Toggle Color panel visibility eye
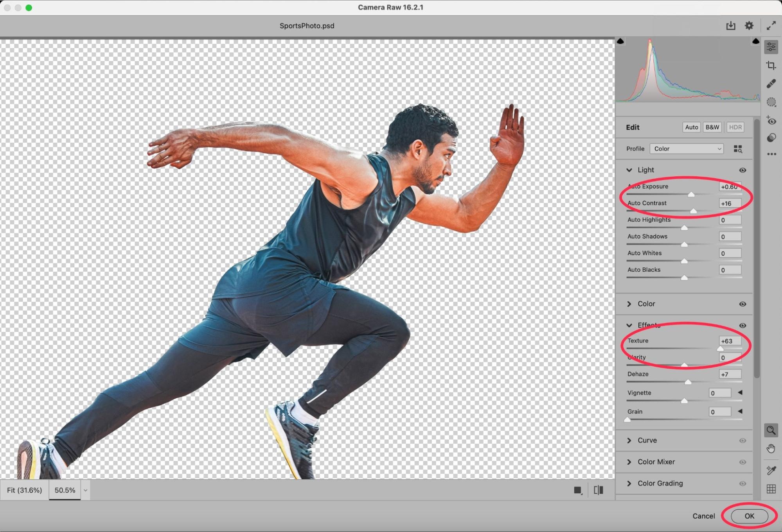This screenshot has width=782, height=532. tap(742, 304)
